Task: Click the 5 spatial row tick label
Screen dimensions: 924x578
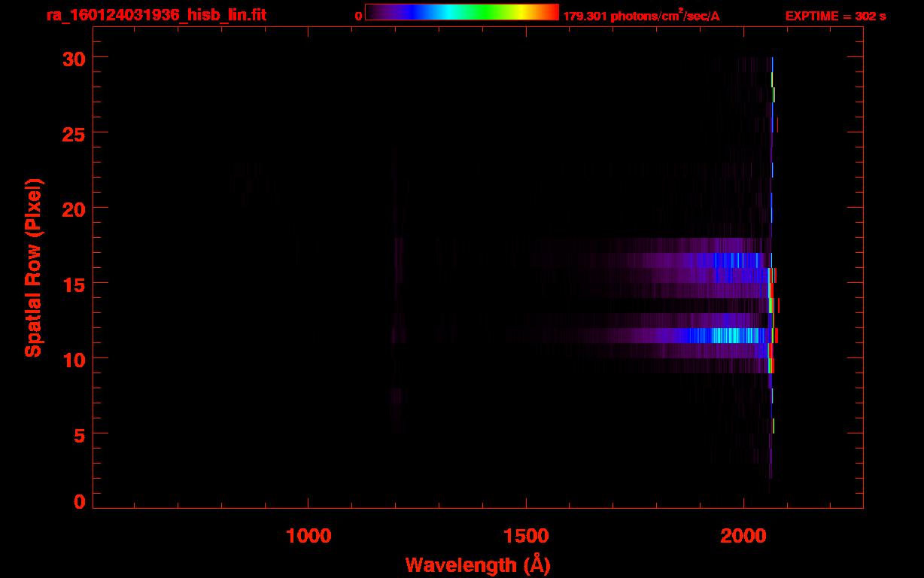Action: click(78, 434)
